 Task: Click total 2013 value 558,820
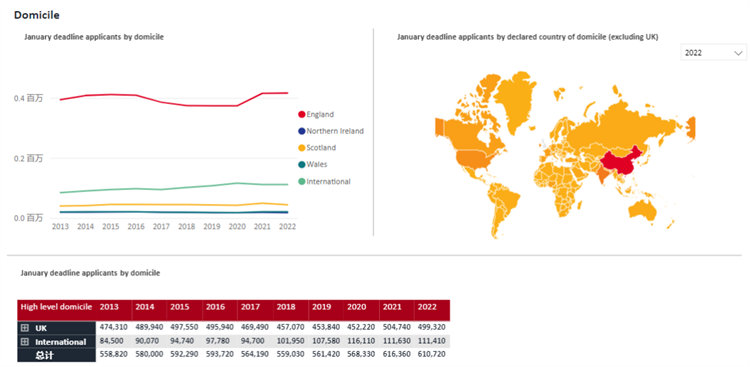click(113, 355)
